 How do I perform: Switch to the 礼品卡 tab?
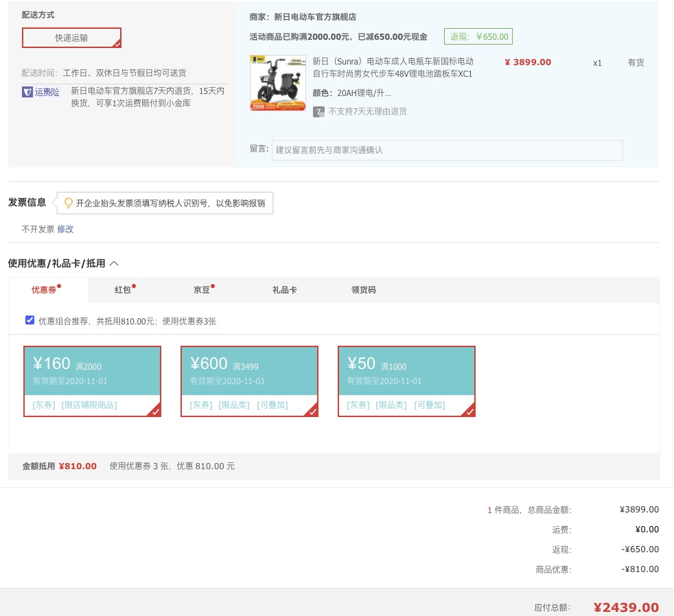[285, 290]
